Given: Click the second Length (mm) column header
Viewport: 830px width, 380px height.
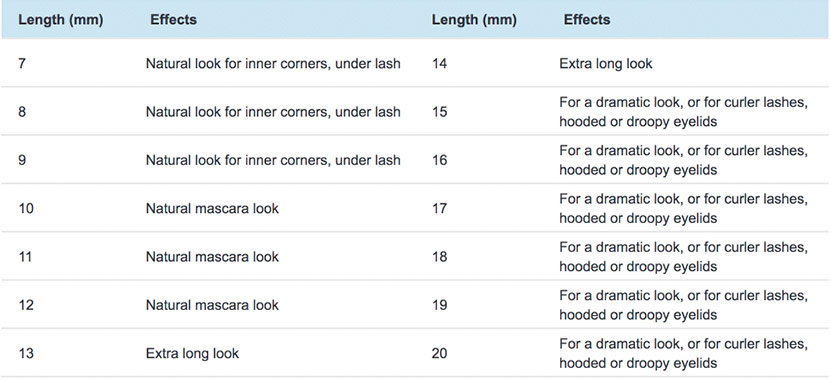Looking at the screenshot, I should tap(474, 20).
